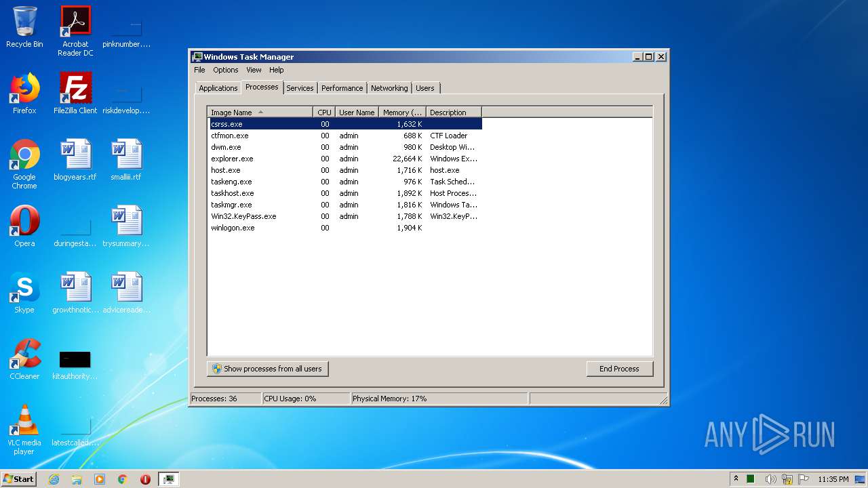
Task: Launch Skype from desktop
Action: point(24,293)
